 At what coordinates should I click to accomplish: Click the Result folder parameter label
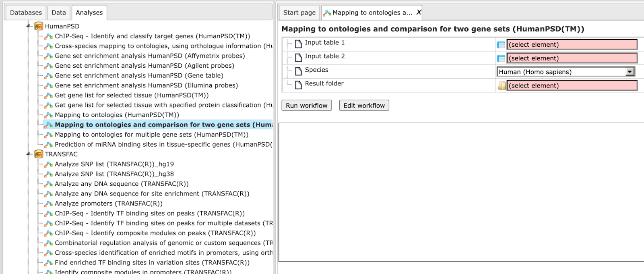click(324, 83)
